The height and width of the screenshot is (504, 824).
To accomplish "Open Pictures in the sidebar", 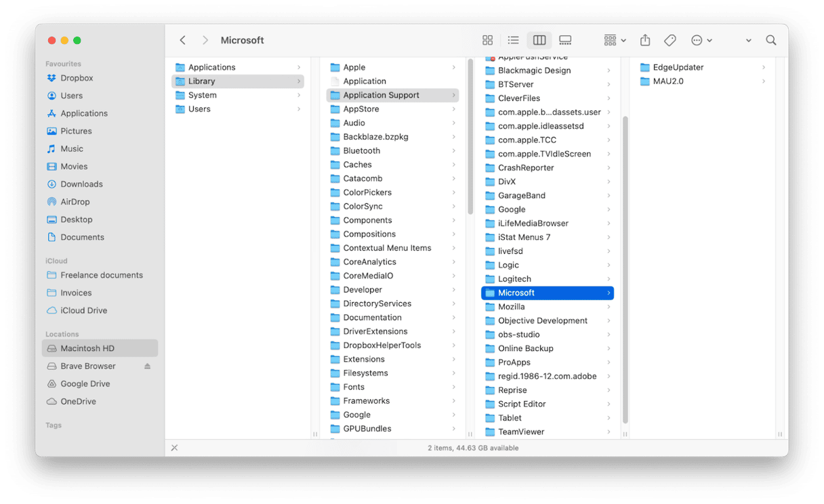I will (x=100, y=131).
